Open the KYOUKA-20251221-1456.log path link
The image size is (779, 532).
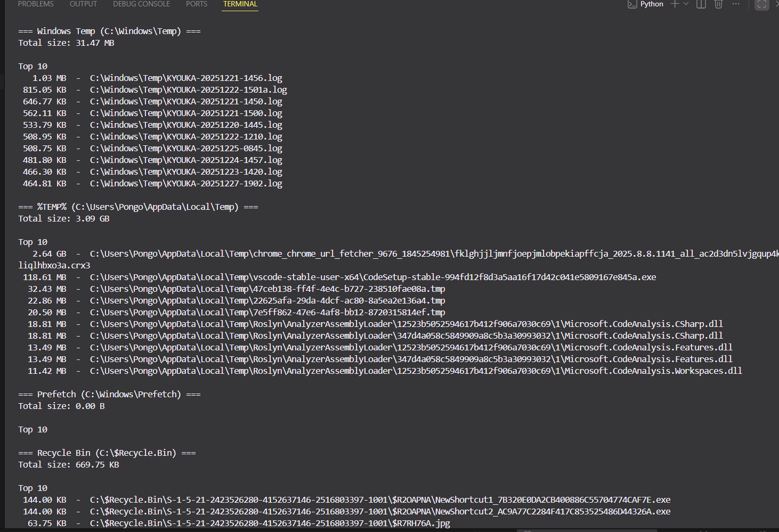[186, 78]
